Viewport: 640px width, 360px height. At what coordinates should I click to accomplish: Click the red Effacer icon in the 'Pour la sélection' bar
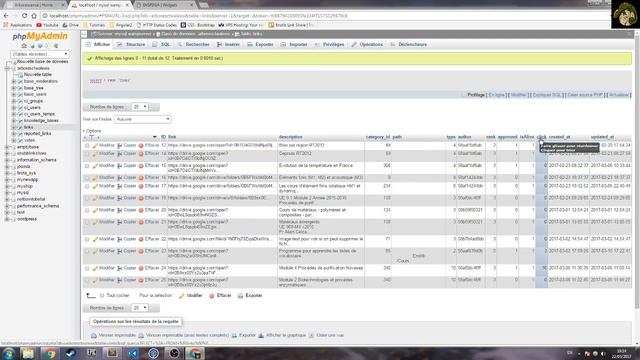coord(211,296)
